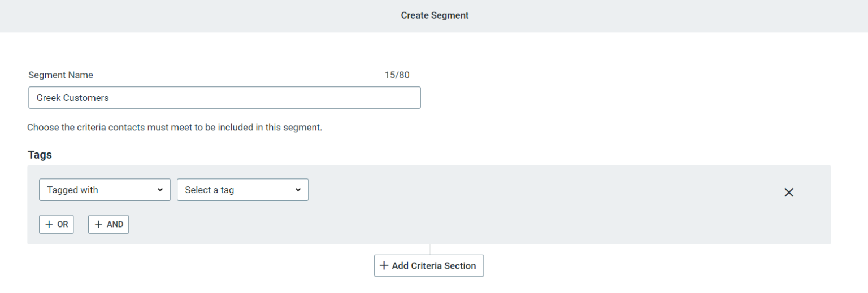Click the plus icon on AND button

coord(98,225)
